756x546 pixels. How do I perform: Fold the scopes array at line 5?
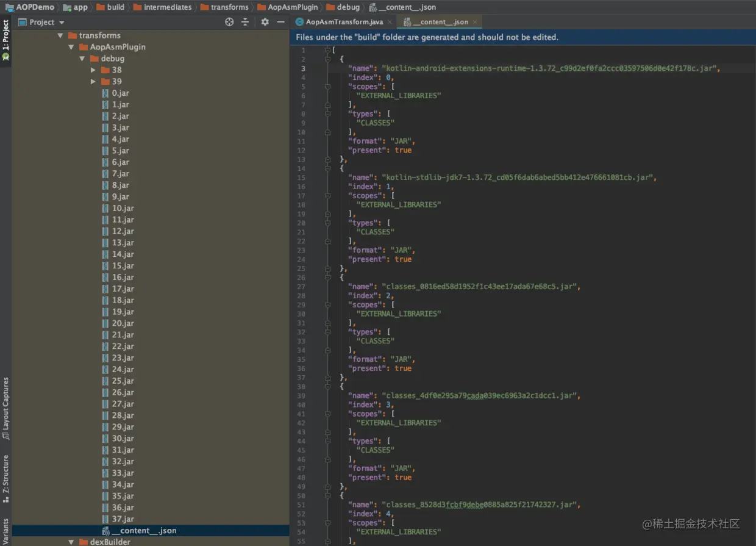pos(327,86)
